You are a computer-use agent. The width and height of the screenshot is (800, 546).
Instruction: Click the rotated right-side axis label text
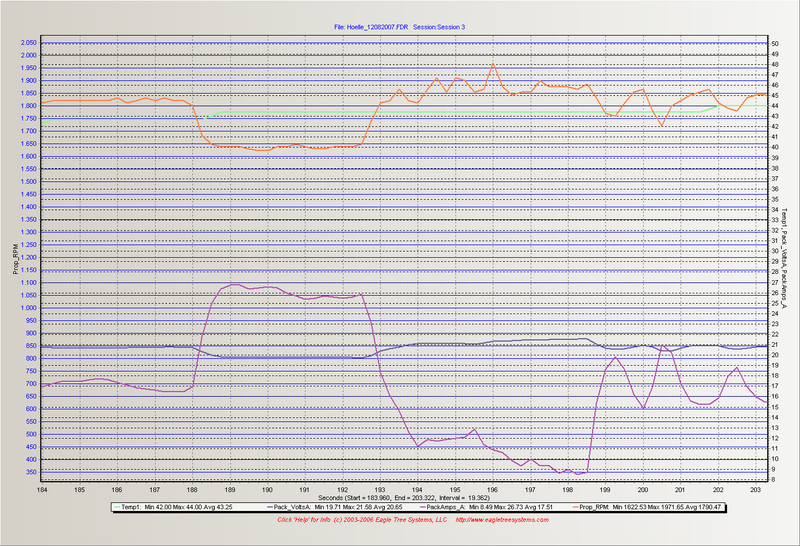785,260
